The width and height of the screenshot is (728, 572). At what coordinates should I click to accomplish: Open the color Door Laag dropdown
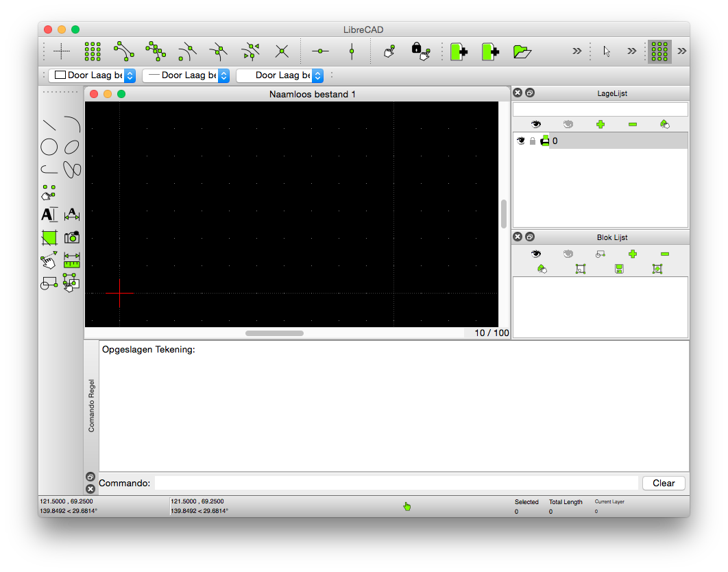tap(92, 75)
